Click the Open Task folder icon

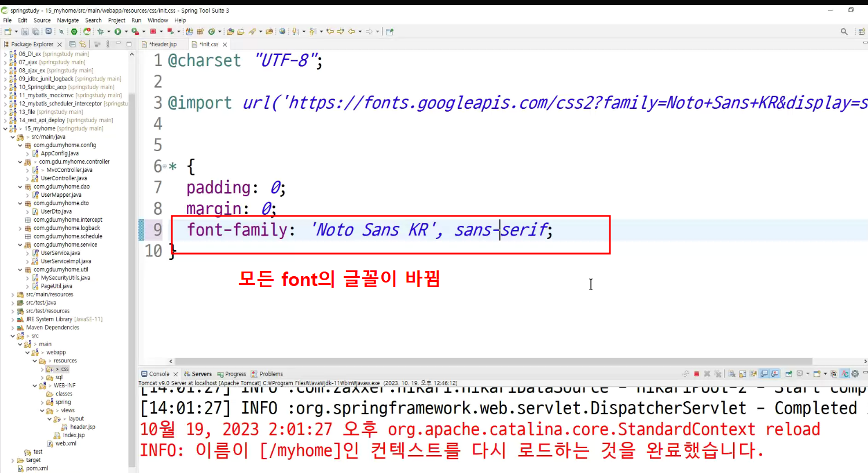240,31
